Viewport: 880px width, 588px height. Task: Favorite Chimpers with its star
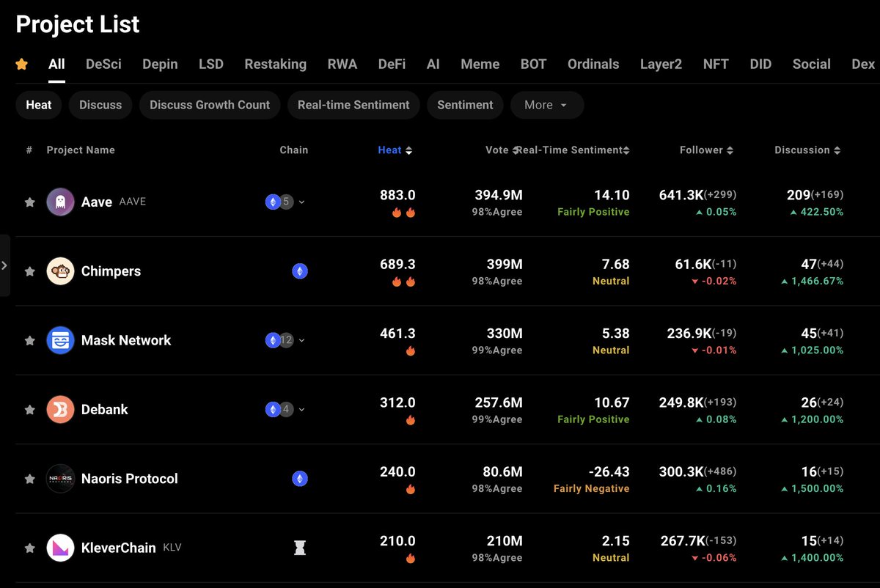[30, 271]
